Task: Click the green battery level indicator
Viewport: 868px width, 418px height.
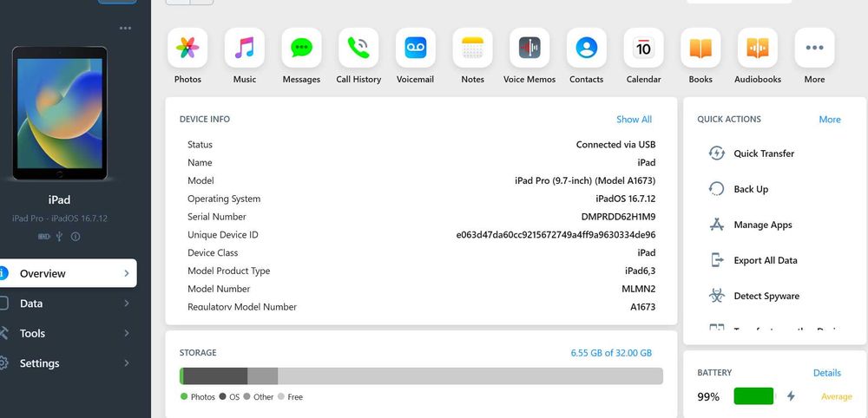Action: pyautogui.click(x=753, y=395)
